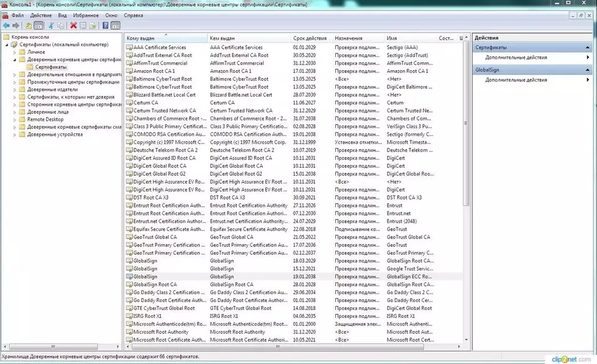Select the Корень консоли tree item
The height and width of the screenshot is (364, 597).
pyautogui.click(x=30, y=37)
